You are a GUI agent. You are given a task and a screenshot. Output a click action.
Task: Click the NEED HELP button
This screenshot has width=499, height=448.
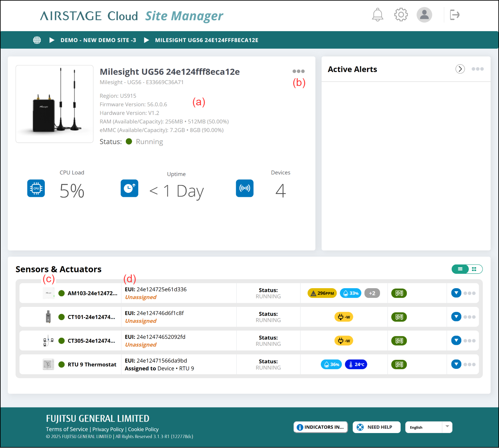(376, 427)
